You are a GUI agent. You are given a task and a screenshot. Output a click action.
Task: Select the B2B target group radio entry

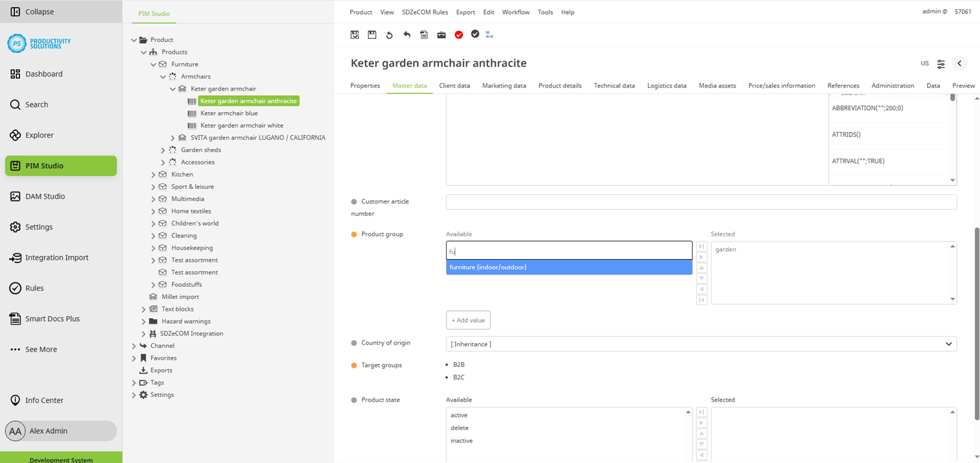(458, 365)
